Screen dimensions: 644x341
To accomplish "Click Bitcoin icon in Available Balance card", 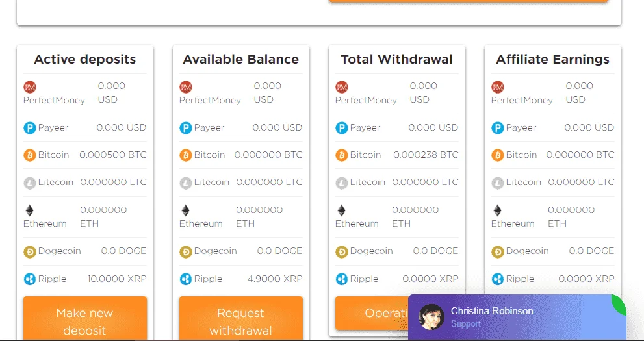I will click(x=186, y=155).
